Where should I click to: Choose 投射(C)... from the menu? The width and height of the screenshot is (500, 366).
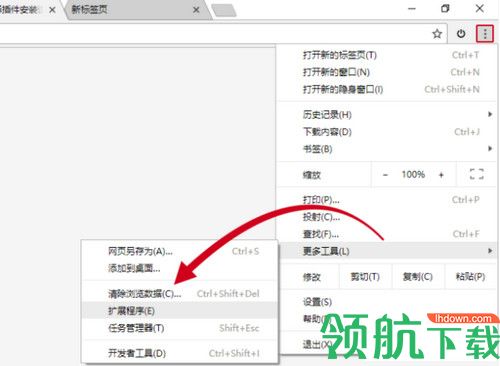point(387,217)
